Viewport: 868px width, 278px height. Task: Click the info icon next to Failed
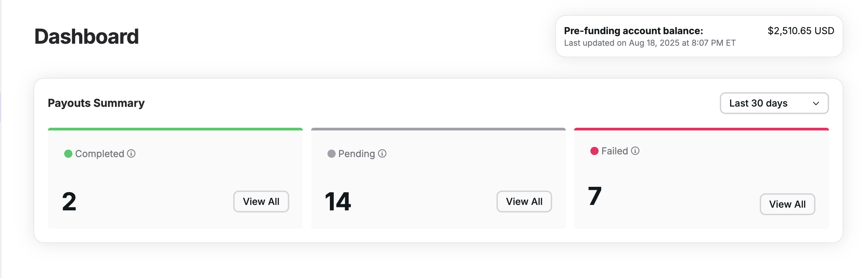click(x=635, y=151)
